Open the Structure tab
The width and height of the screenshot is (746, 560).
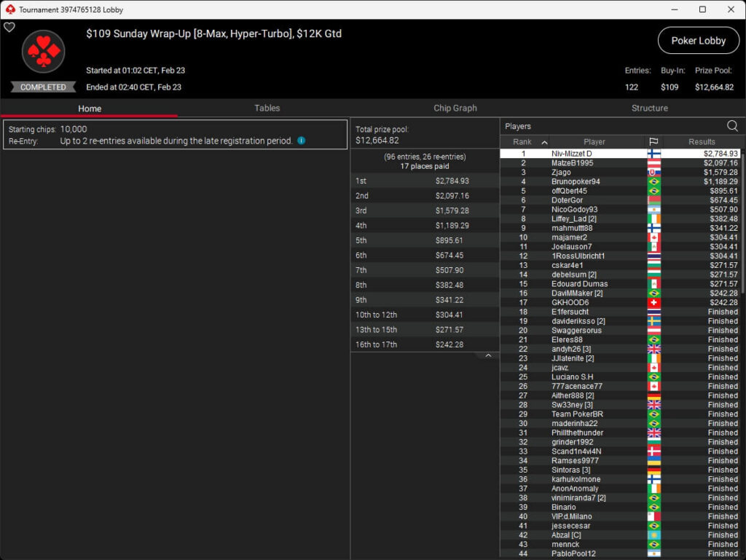[649, 108]
